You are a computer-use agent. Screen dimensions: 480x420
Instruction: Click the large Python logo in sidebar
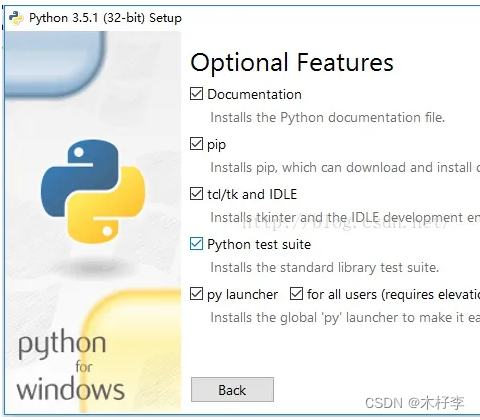coord(93,191)
